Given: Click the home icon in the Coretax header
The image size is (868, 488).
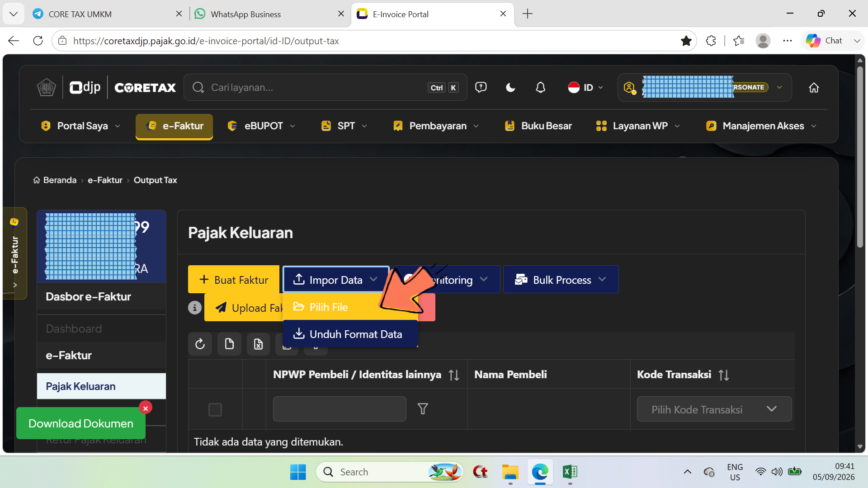Looking at the screenshot, I should click(x=814, y=88).
